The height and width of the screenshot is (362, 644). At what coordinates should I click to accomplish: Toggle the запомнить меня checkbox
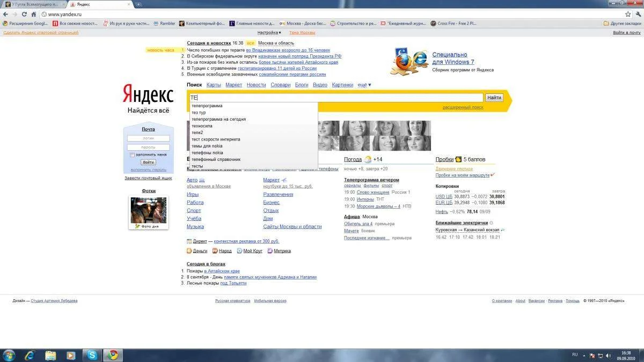[x=132, y=154]
